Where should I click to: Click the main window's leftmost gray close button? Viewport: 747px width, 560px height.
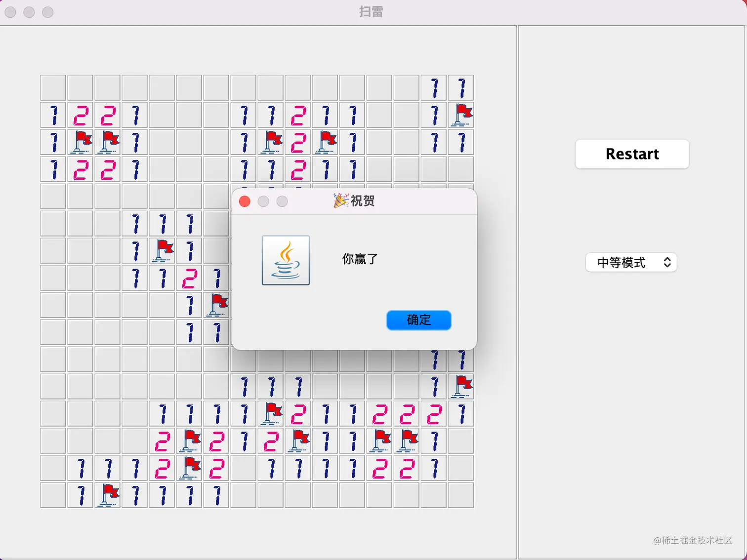click(x=10, y=12)
